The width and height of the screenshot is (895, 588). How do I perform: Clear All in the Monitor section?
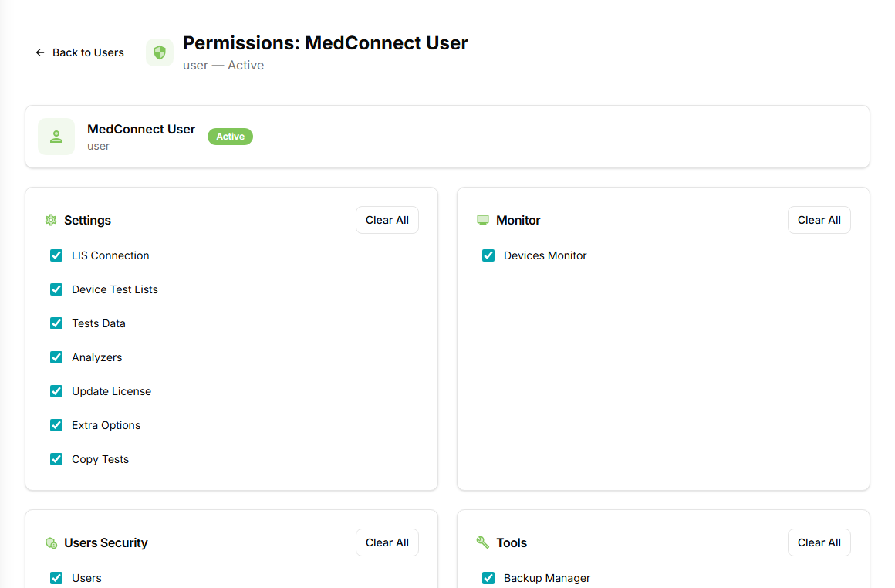click(x=819, y=221)
